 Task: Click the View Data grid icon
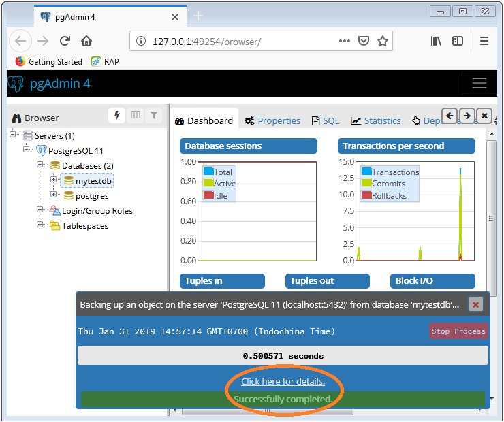pyautogui.click(x=136, y=115)
